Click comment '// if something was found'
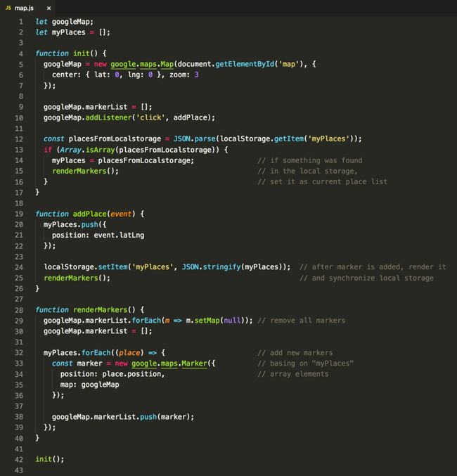457x476 pixels. point(310,160)
